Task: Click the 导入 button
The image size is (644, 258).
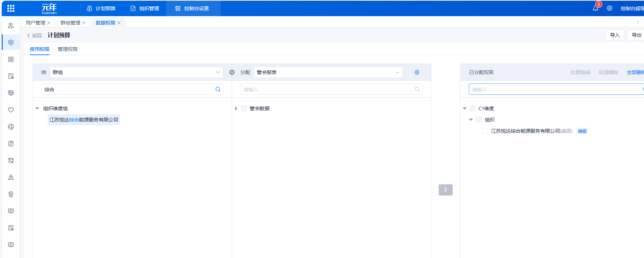Action: click(x=615, y=35)
